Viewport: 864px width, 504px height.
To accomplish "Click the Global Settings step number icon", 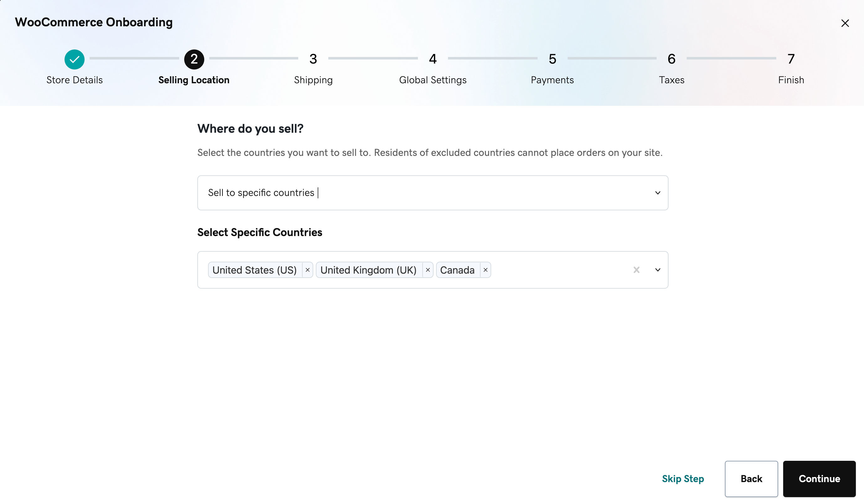I will click(x=432, y=58).
